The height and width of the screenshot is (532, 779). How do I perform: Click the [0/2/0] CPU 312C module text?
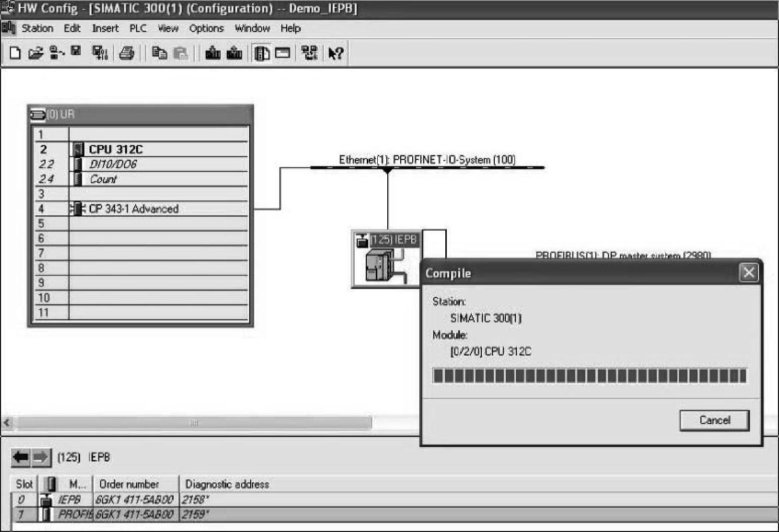tap(491, 351)
